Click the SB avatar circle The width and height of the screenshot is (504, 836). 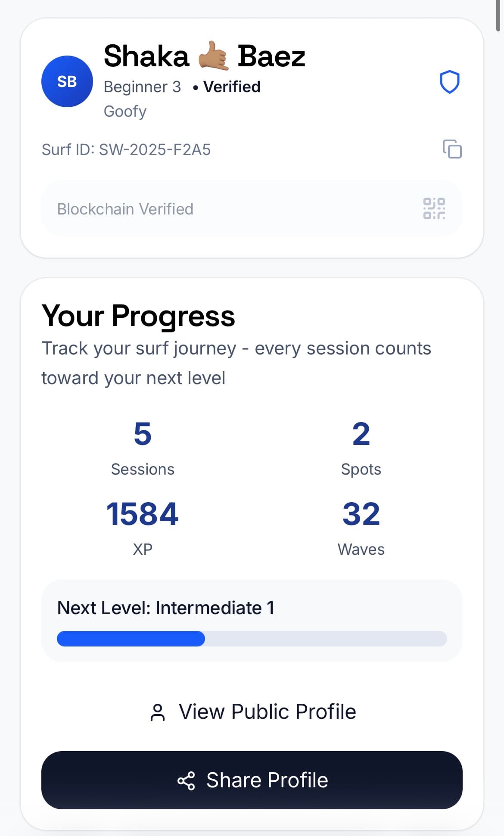click(x=67, y=81)
